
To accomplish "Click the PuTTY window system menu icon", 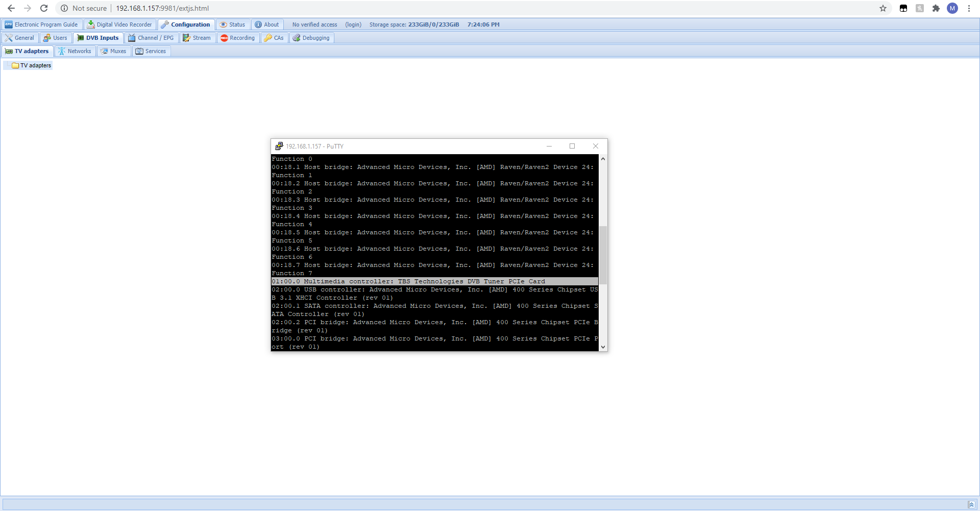I will [x=279, y=146].
